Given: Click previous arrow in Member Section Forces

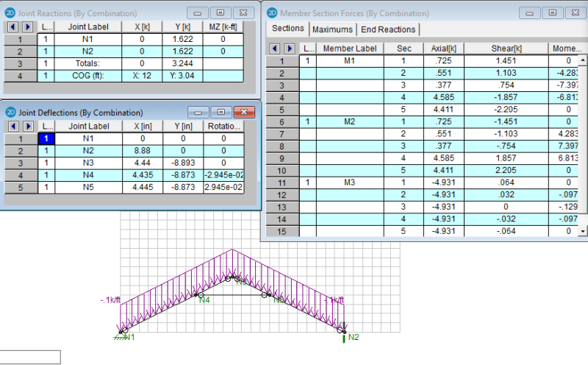Looking at the screenshot, I should coord(274,49).
